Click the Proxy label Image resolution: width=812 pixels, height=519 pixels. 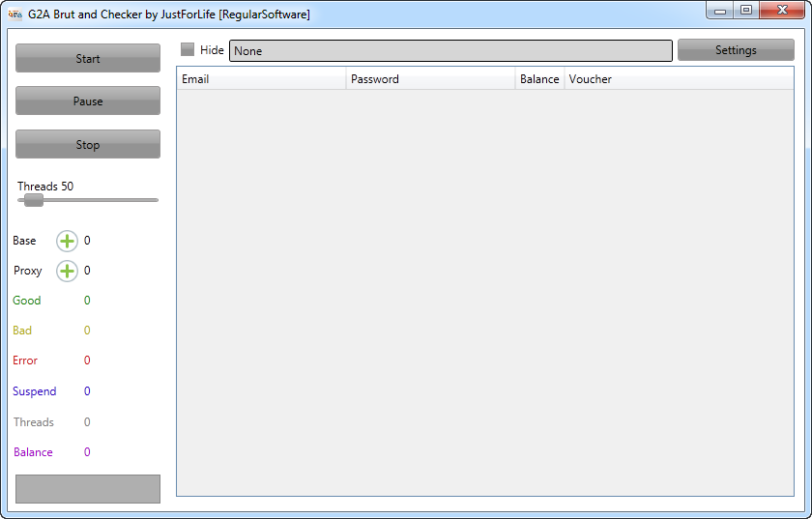[27, 271]
